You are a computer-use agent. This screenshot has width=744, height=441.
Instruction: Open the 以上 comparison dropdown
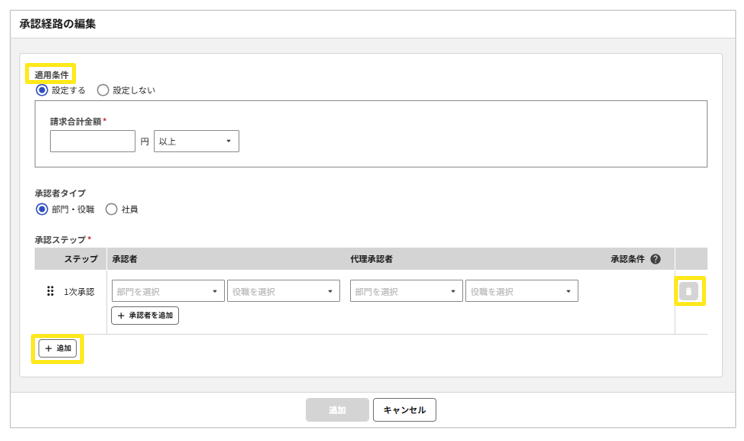(x=196, y=141)
